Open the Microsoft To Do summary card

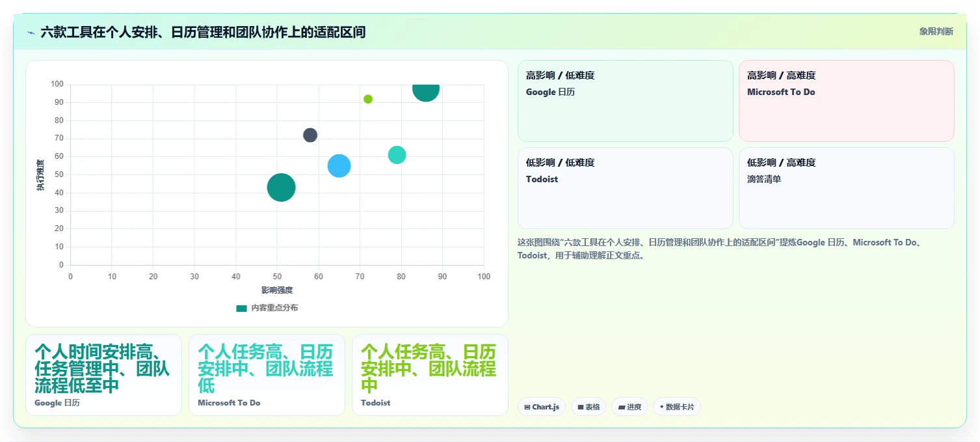pyautogui.click(x=267, y=375)
